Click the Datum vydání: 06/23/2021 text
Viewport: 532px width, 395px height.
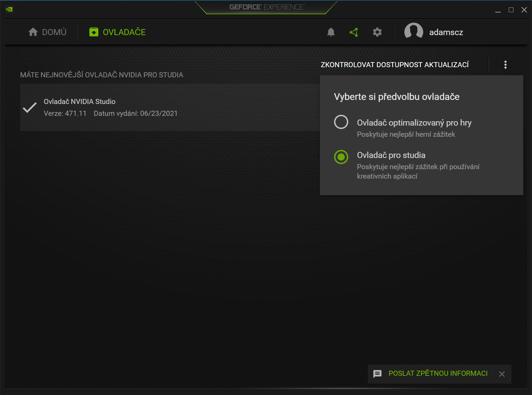[135, 113]
